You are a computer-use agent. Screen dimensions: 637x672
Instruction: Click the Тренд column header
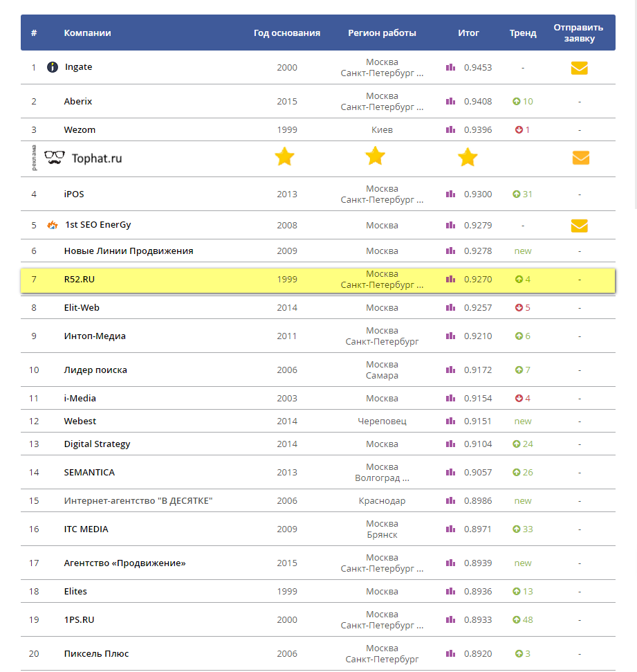523,33
